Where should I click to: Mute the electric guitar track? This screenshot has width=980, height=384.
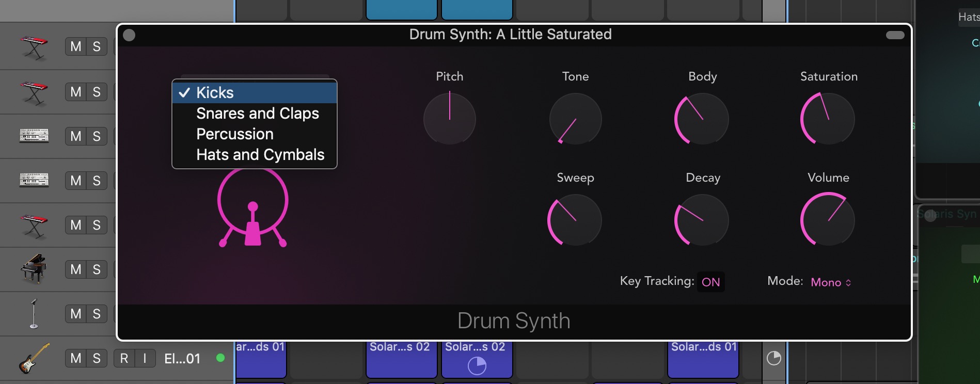point(76,358)
